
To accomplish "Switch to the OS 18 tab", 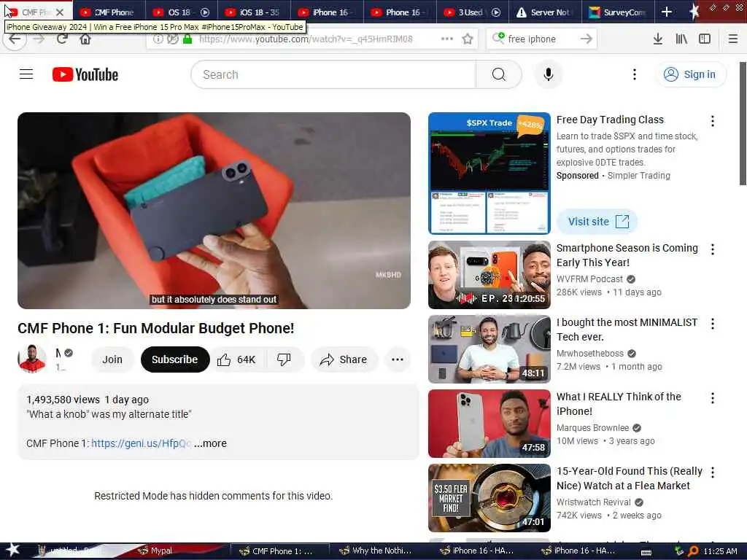I will coord(182,12).
